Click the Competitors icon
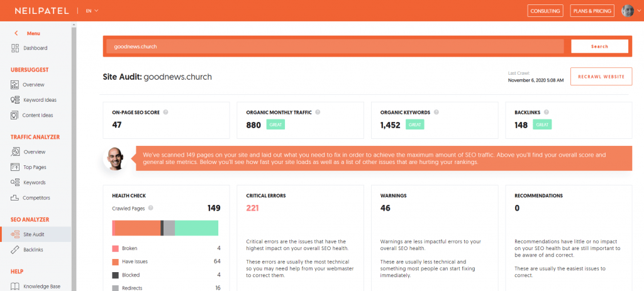Screen dimensions: 644x291 15,198
